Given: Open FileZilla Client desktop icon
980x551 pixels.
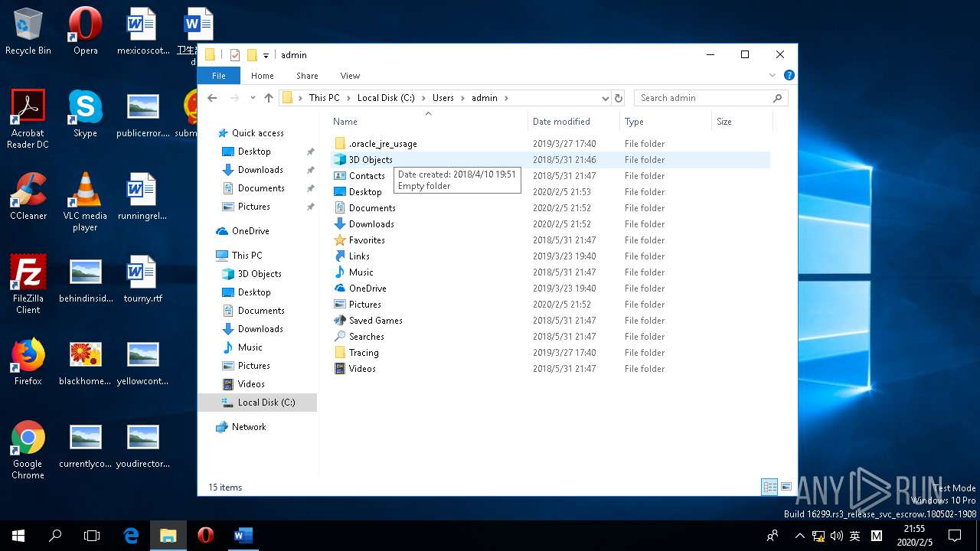Looking at the screenshot, I should coord(28,284).
